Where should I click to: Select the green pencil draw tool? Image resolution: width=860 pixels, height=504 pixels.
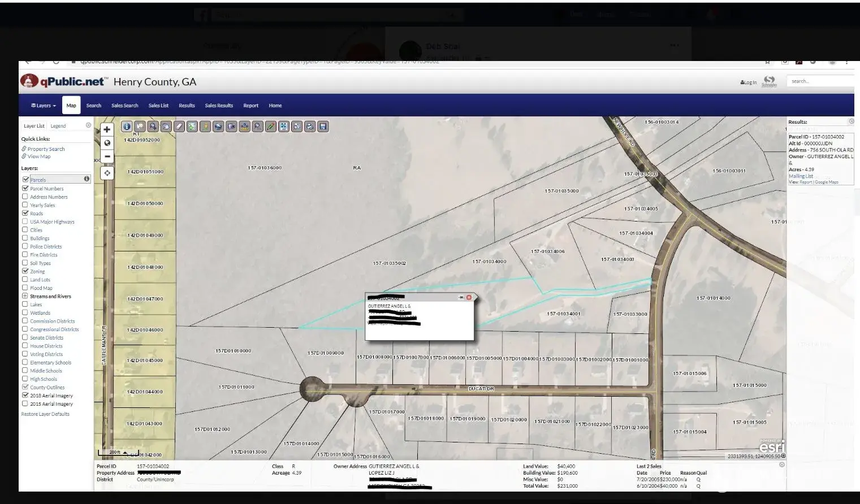coord(271,127)
